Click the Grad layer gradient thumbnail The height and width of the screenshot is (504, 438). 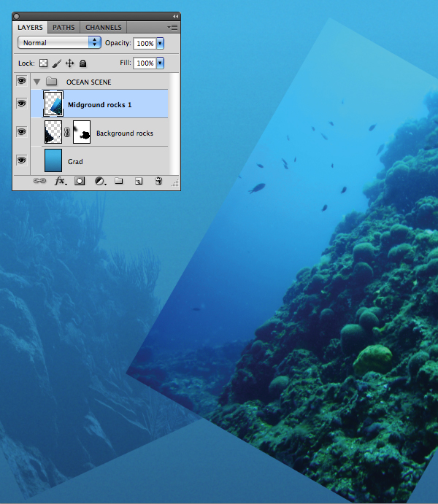coord(53,160)
